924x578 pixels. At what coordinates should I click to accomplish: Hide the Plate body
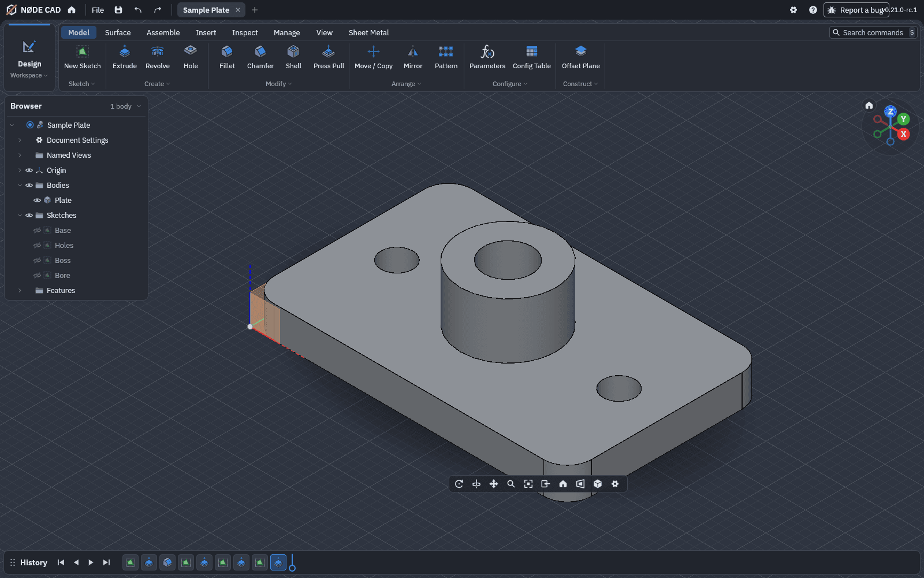[x=37, y=201]
